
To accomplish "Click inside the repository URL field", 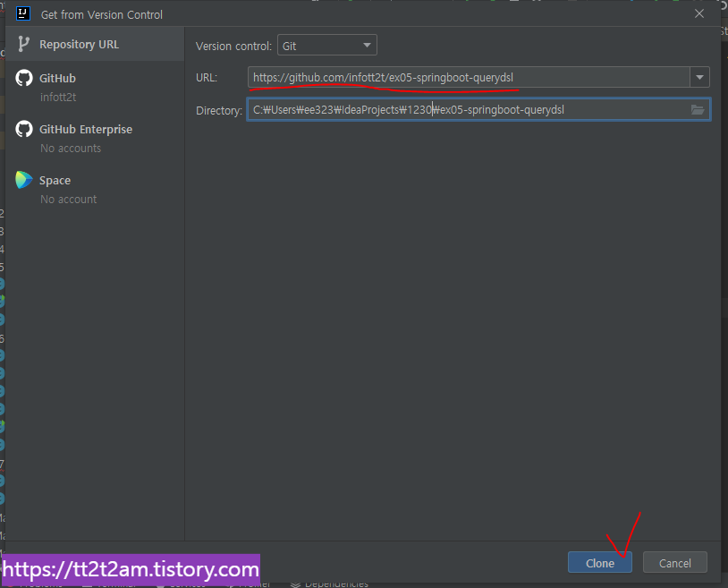I will [x=469, y=77].
